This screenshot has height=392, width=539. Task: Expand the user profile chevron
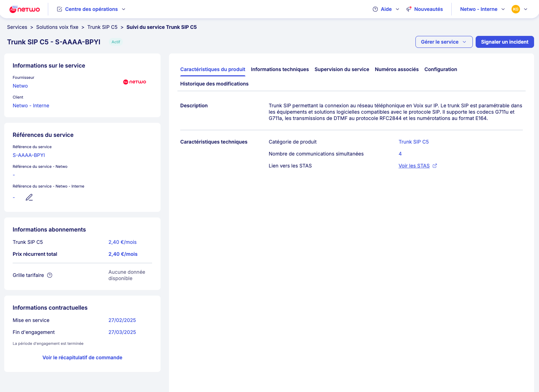point(526,9)
